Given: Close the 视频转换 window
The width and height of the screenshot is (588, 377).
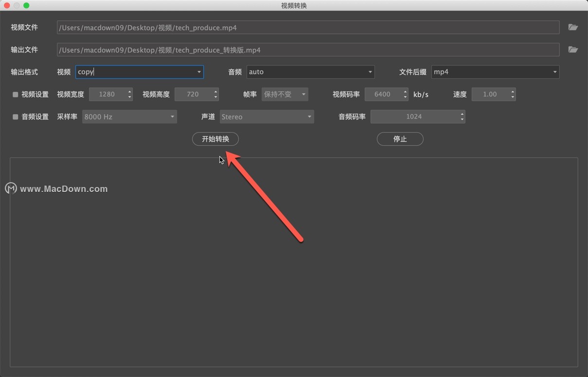Looking at the screenshot, I should pyautogui.click(x=7, y=5).
